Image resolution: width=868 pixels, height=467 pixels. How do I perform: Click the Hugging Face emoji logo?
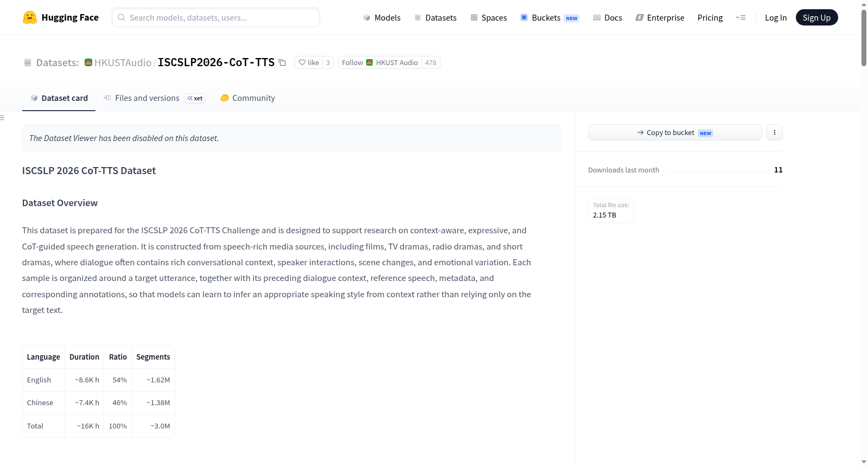(30, 17)
